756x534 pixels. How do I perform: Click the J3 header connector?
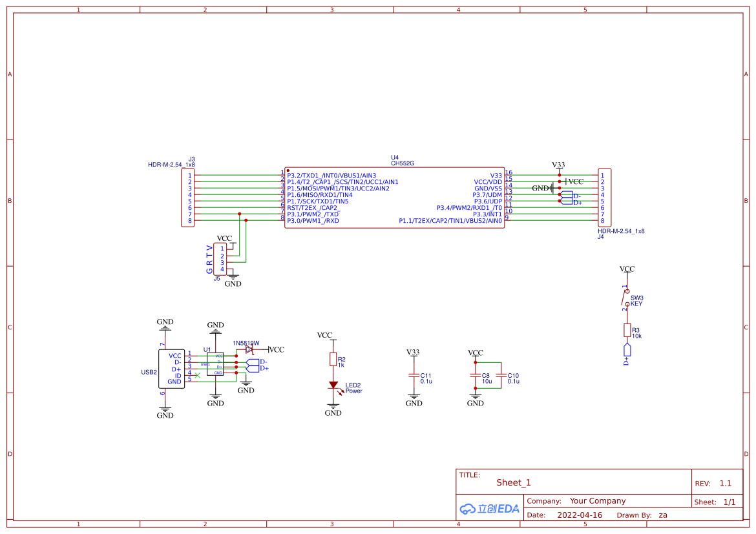tap(187, 198)
